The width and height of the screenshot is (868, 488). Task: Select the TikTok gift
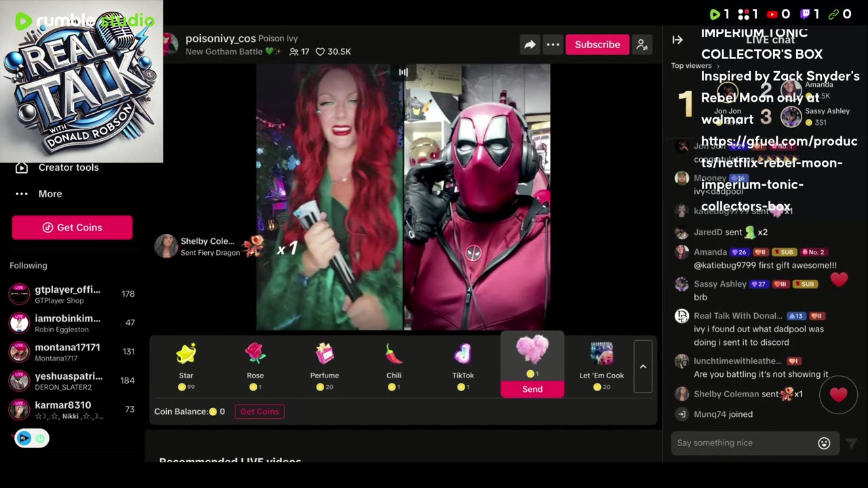pos(463,367)
